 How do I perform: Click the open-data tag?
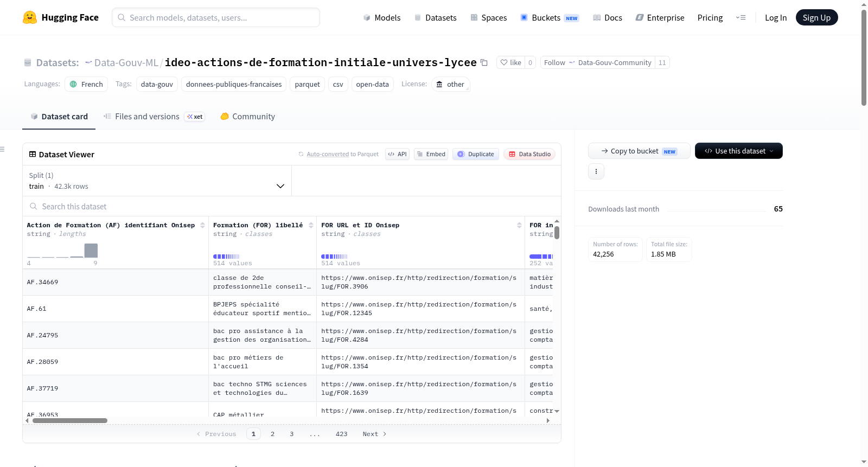(372, 84)
